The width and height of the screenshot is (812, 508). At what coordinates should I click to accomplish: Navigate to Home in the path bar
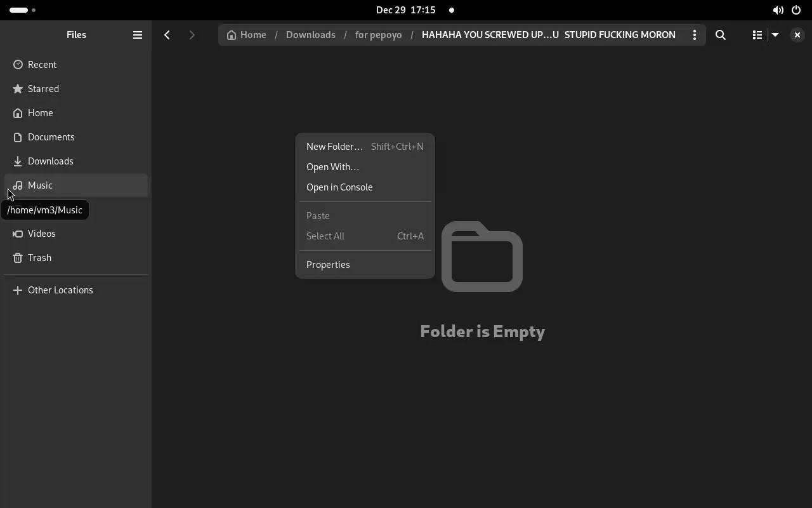coord(247,35)
